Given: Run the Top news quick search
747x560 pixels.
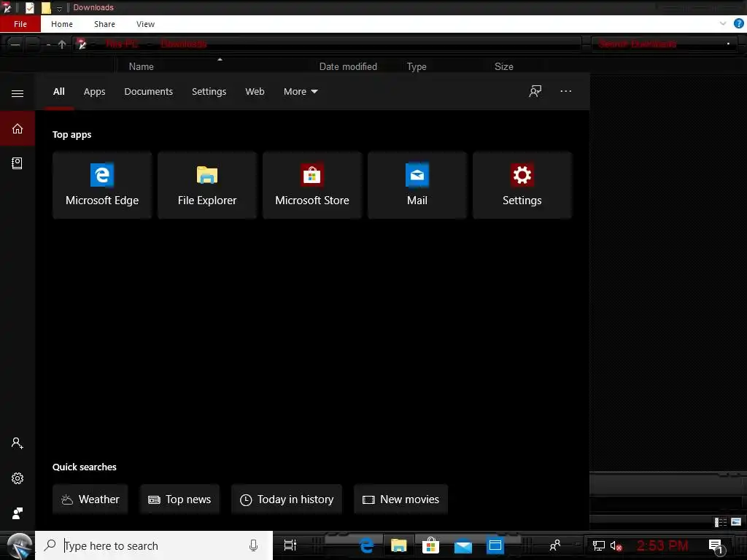Looking at the screenshot, I should tap(179, 499).
